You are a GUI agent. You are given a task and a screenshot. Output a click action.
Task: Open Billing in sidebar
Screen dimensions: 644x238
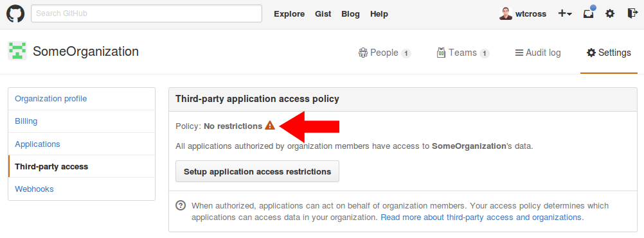82,121
